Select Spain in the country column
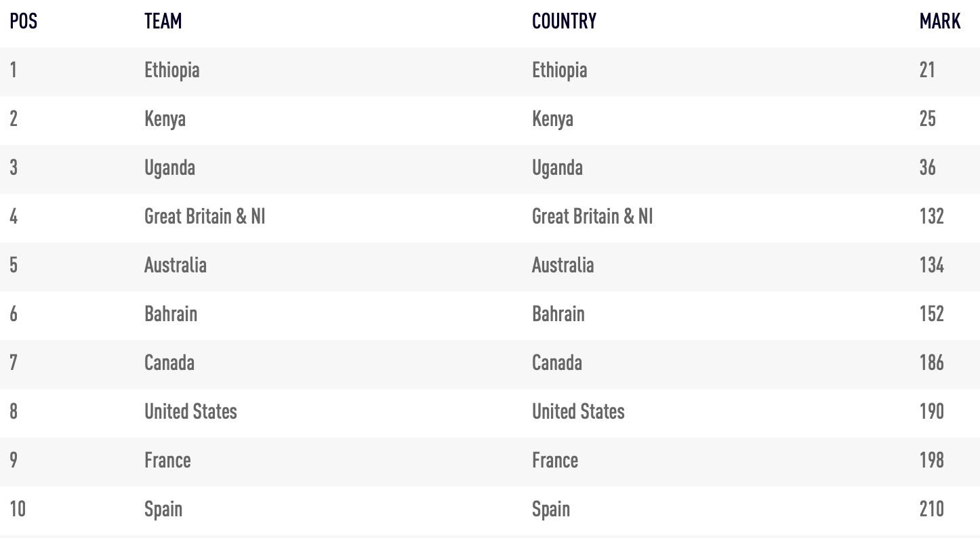Viewport: 980px width, 538px height. pos(550,510)
